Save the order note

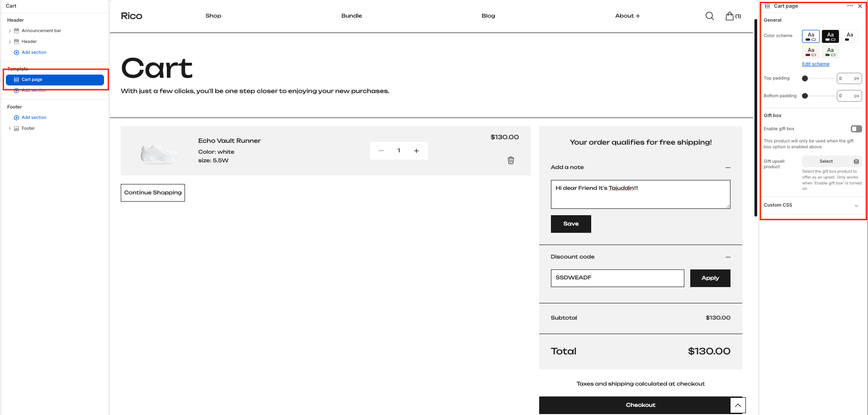pyautogui.click(x=571, y=224)
